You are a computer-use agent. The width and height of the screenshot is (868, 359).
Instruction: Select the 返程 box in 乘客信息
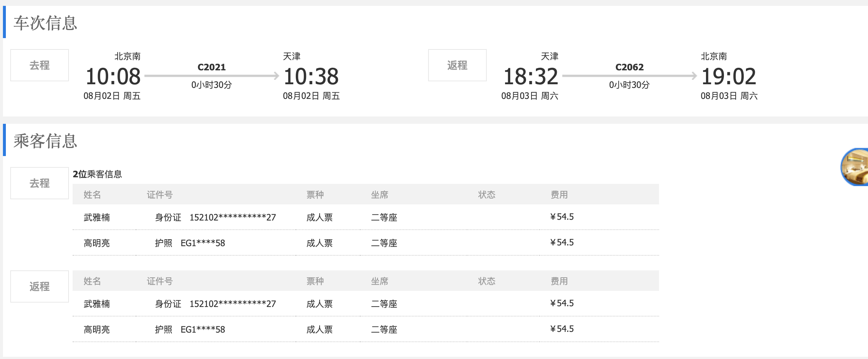(x=40, y=286)
